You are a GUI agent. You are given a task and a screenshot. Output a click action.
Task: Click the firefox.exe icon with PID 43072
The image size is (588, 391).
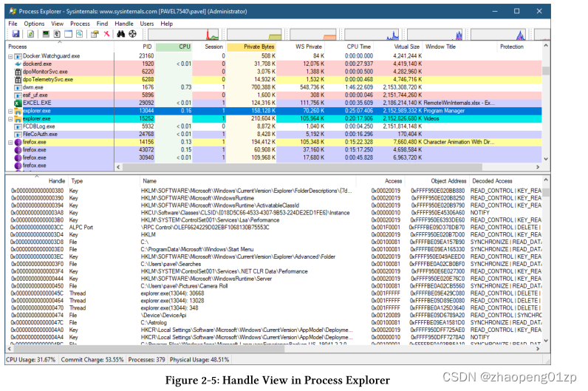(x=18, y=150)
